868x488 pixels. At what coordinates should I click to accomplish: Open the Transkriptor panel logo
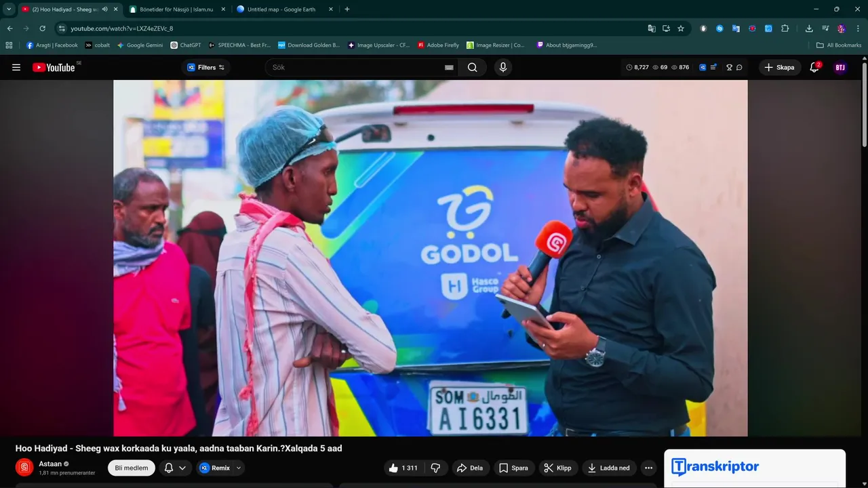[715, 466]
